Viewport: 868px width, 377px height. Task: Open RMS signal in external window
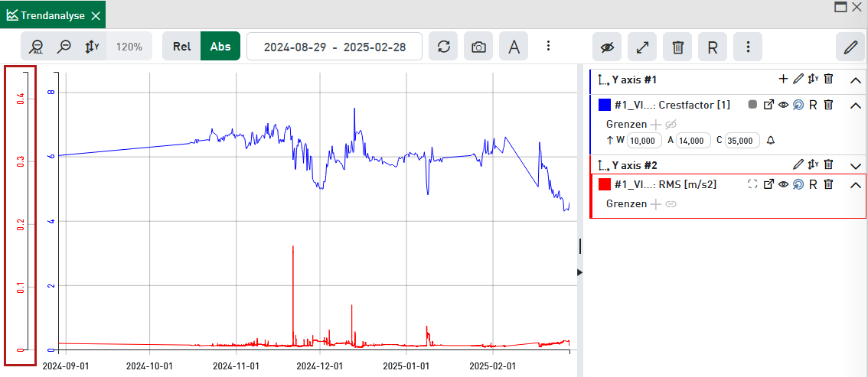click(768, 184)
